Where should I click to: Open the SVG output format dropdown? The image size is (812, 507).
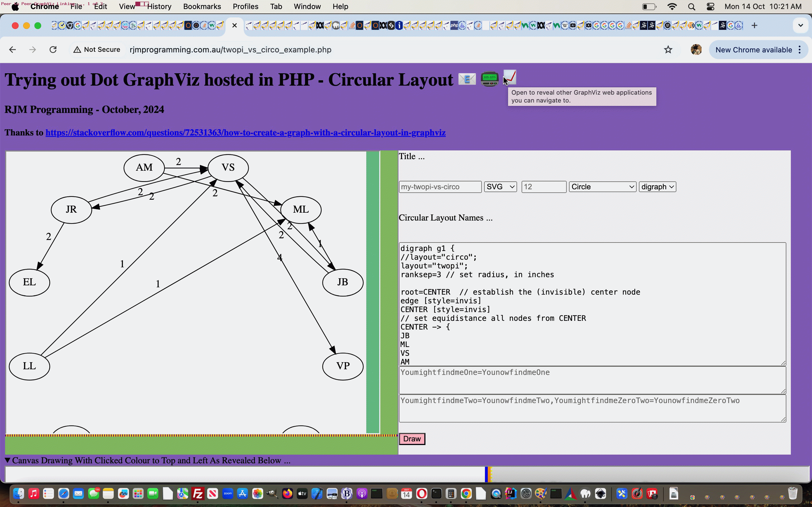[500, 187]
